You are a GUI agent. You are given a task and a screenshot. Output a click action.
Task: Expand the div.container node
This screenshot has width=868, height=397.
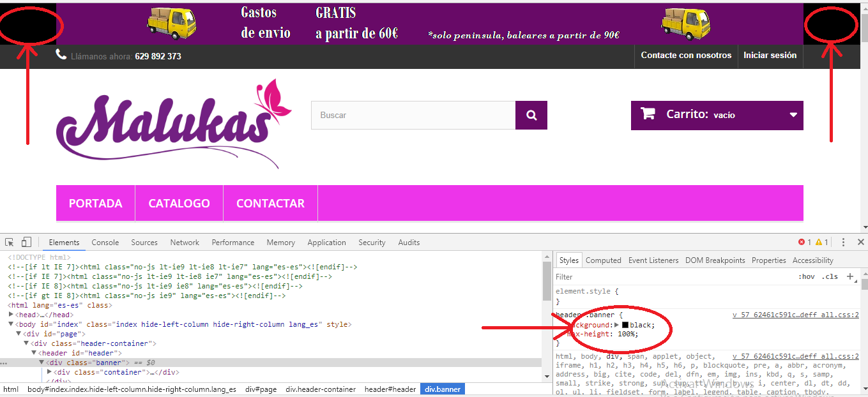click(x=49, y=372)
